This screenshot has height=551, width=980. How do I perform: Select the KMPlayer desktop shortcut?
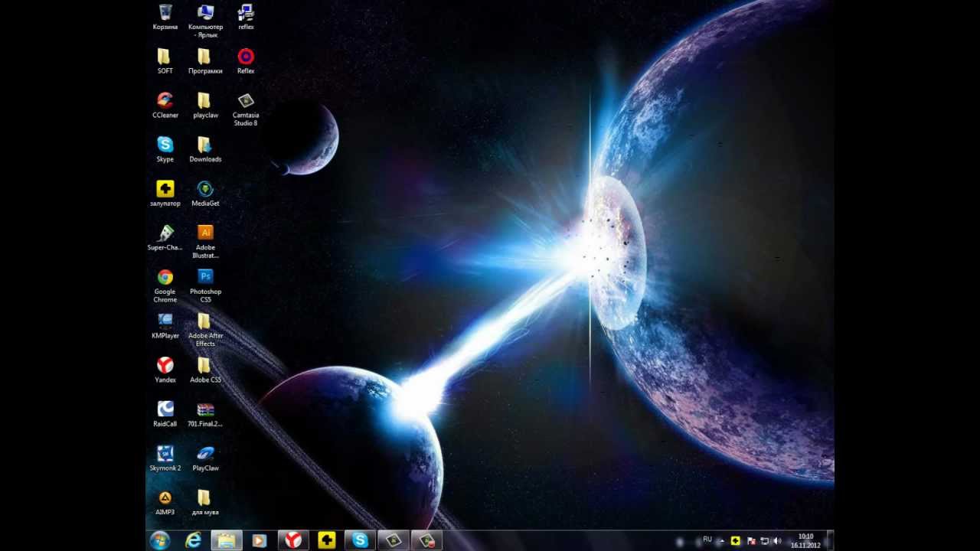pos(165,326)
